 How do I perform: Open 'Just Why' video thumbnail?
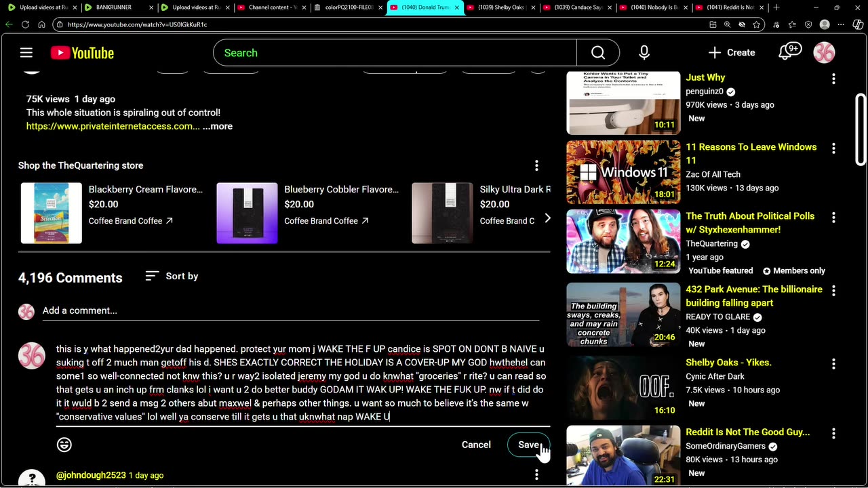(623, 102)
